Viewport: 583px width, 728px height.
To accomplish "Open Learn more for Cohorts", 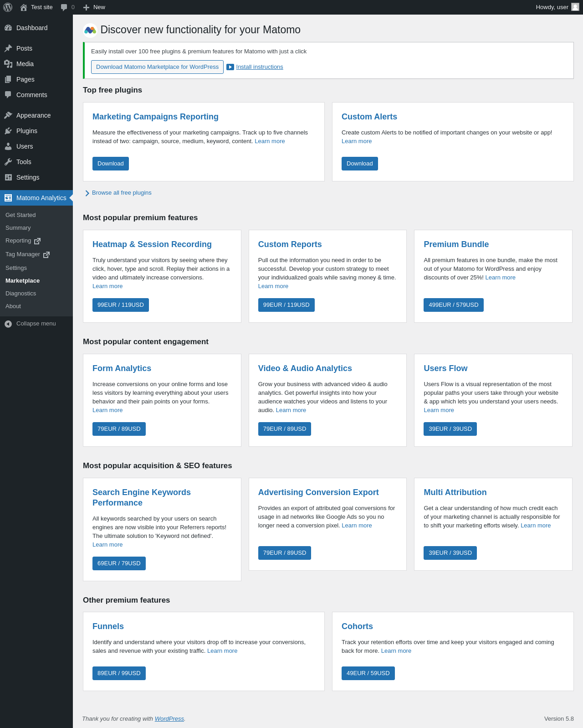I will click(x=396, y=651).
